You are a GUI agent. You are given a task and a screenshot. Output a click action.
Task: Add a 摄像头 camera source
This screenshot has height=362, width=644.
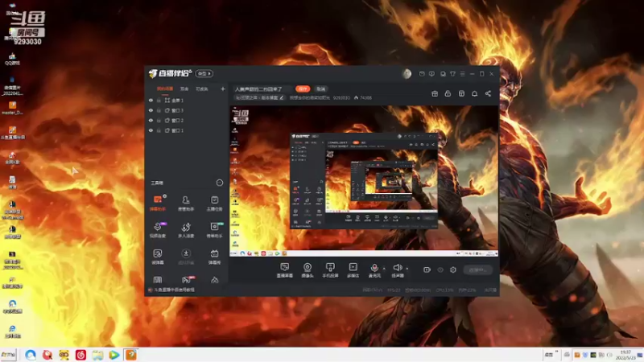308,270
